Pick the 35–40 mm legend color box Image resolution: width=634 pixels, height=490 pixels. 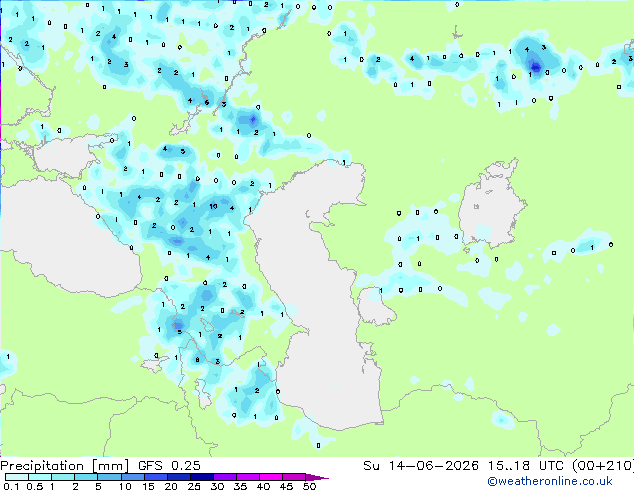(x=248, y=477)
